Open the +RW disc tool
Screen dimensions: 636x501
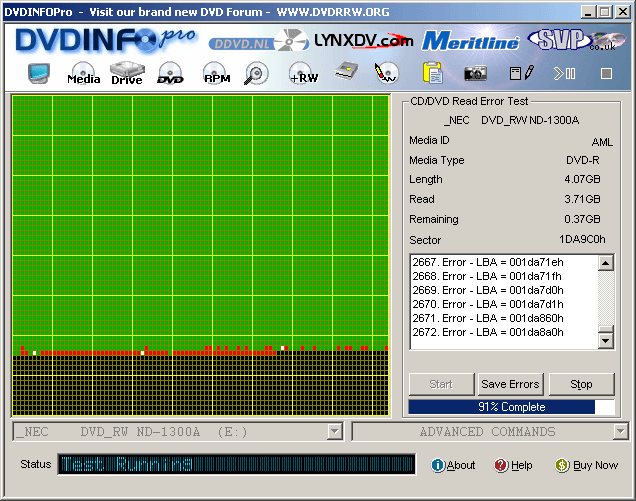coord(303,73)
